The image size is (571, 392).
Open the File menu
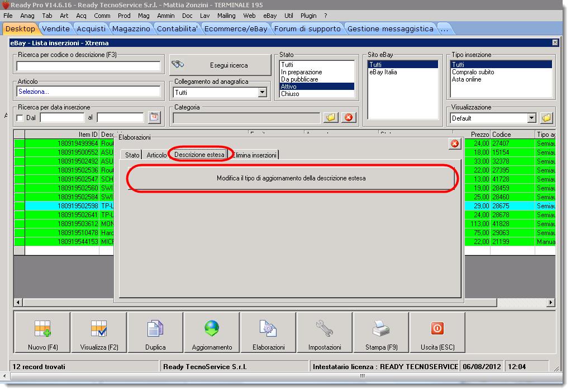point(8,16)
